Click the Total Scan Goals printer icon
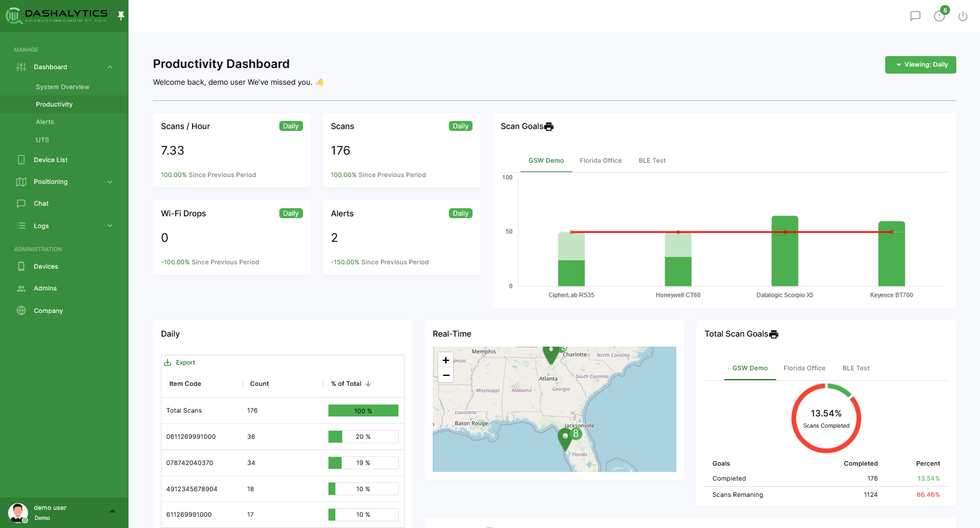 tap(774, 334)
